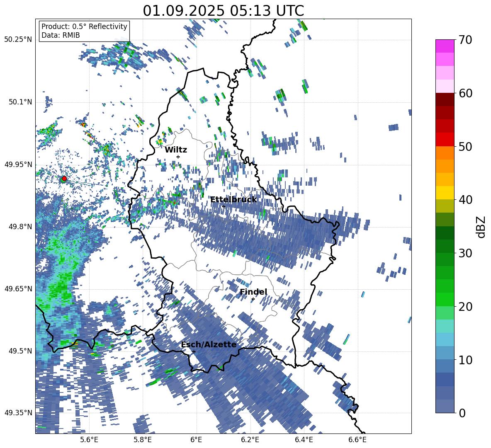The width and height of the screenshot is (491, 448).
Task: Click the 49.8°N latitude label
Action: 20,227
